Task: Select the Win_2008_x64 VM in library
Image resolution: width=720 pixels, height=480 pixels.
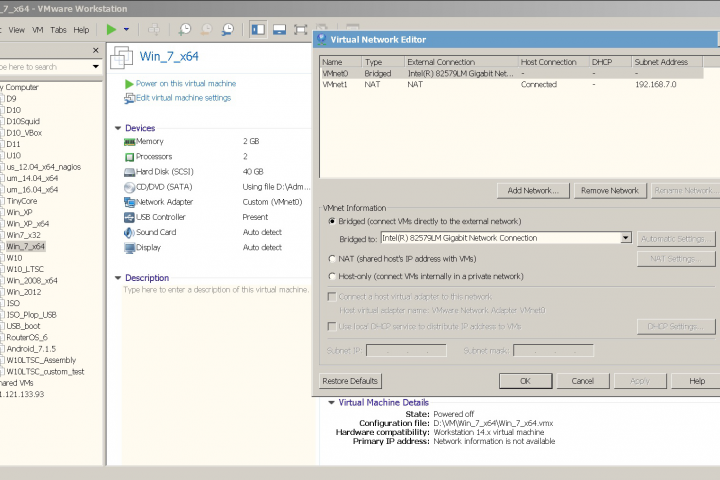Action: [32, 281]
